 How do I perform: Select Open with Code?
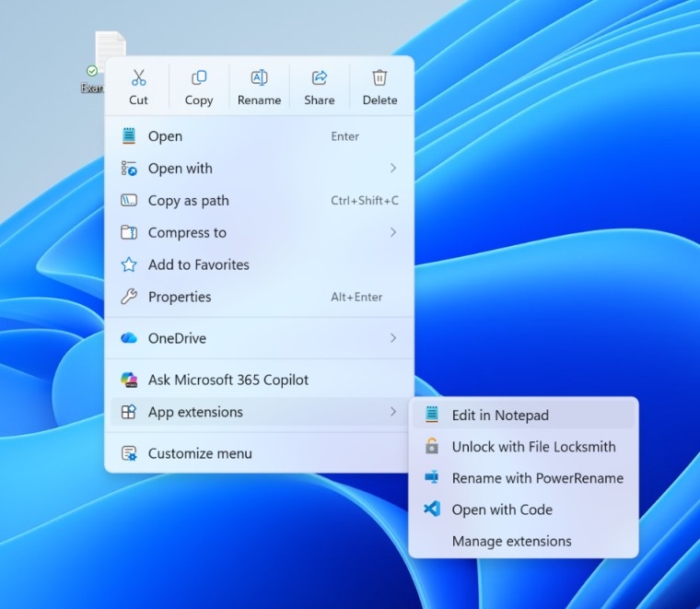(x=524, y=509)
